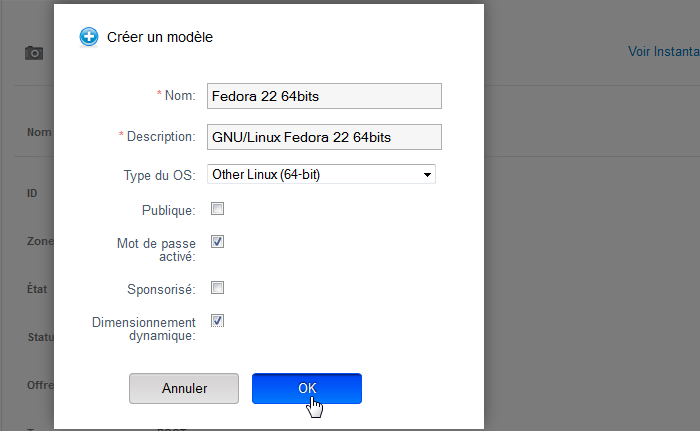Image resolution: width=700 pixels, height=431 pixels.
Task: Click the Sponsorisé label text
Action: [161, 289]
